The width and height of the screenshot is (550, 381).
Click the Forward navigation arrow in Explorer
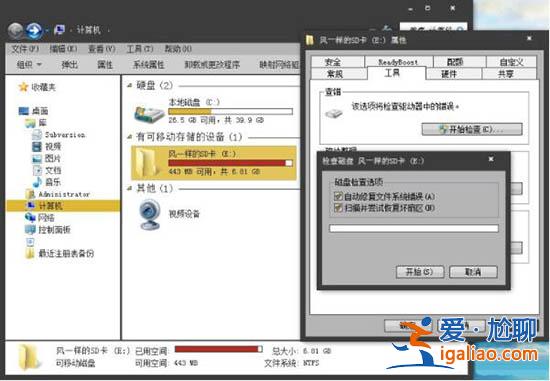coord(34,31)
